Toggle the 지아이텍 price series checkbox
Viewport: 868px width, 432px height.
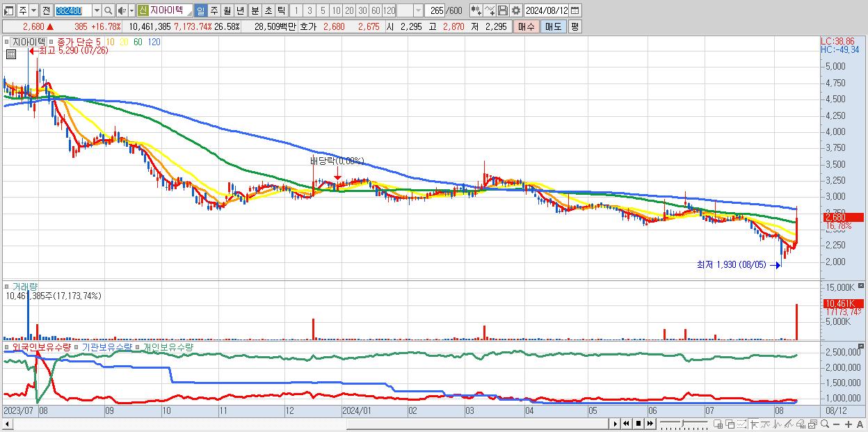[x=8, y=42]
